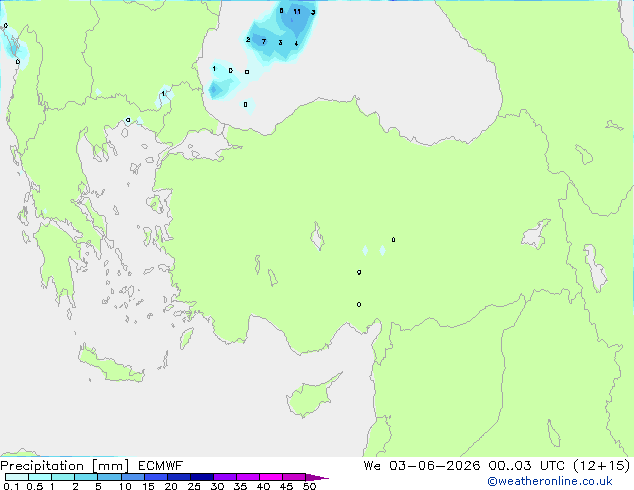The height and width of the screenshot is (490, 634).
Task: Click the '4' precipitation value on the map
Action: tap(296, 44)
